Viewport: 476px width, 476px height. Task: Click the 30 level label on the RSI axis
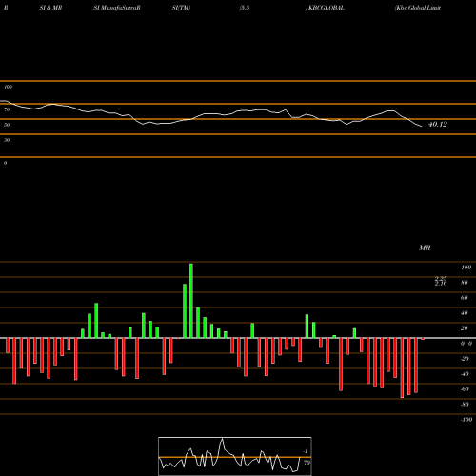coord(7,140)
